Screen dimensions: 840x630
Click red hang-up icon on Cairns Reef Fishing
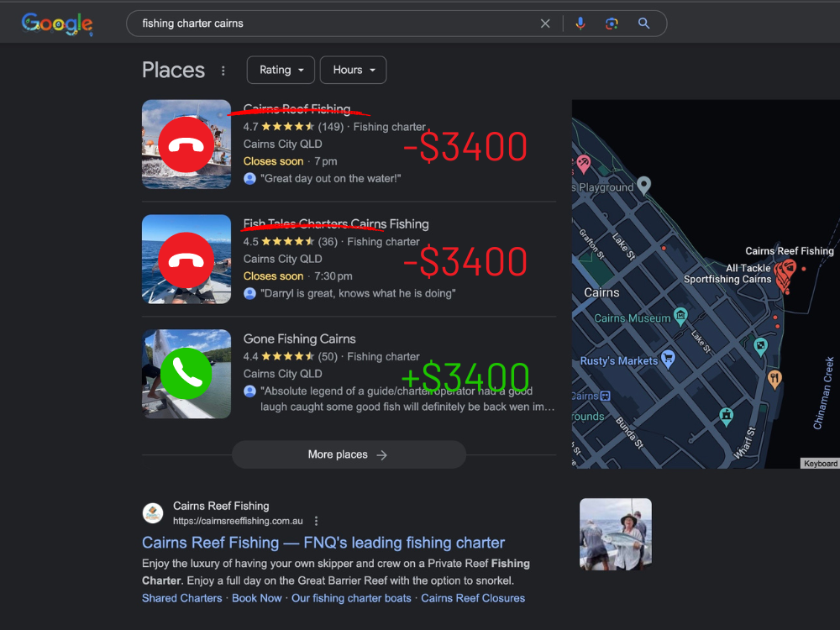186,144
